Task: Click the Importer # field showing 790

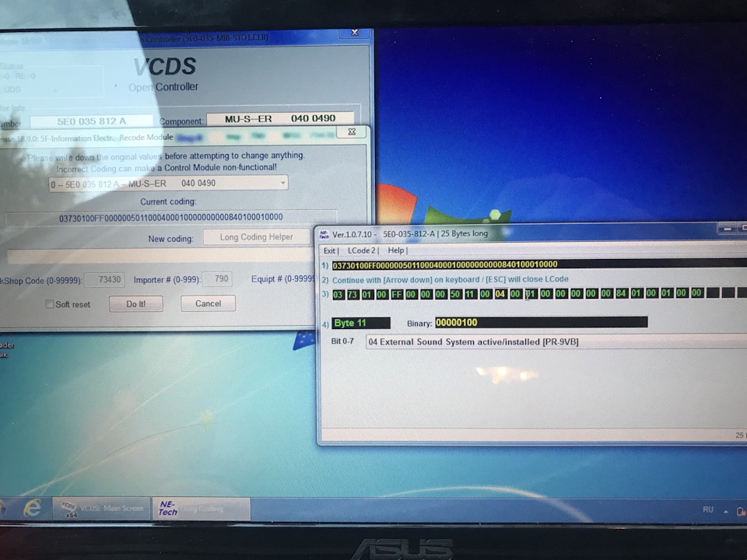Action: [x=217, y=278]
